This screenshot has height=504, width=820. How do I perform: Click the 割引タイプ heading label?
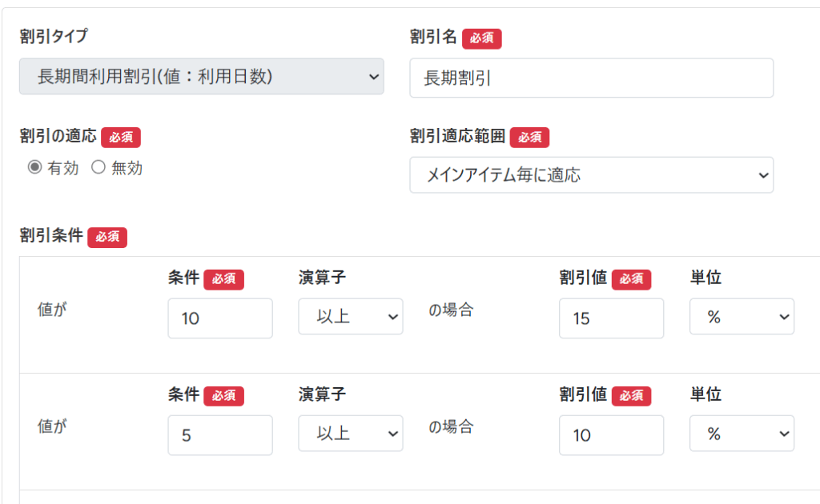tap(54, 36)
